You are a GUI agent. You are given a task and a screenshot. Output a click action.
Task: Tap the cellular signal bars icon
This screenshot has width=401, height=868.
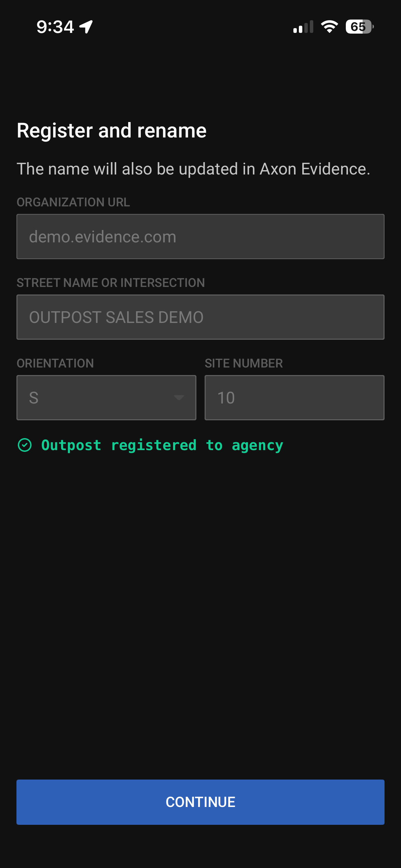[303, 27]
